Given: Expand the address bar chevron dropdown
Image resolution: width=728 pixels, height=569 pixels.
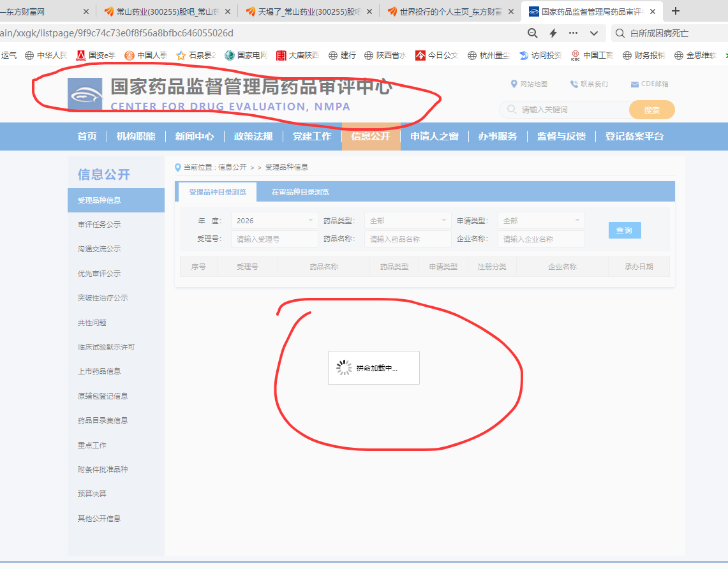Looking at the screenshot, I should (x=594, y=33).
